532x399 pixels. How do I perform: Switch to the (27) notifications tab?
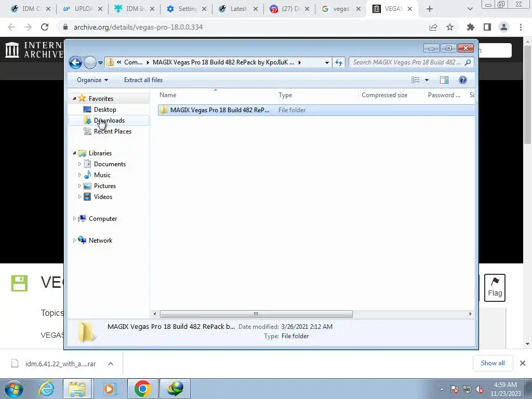[289, 9]
